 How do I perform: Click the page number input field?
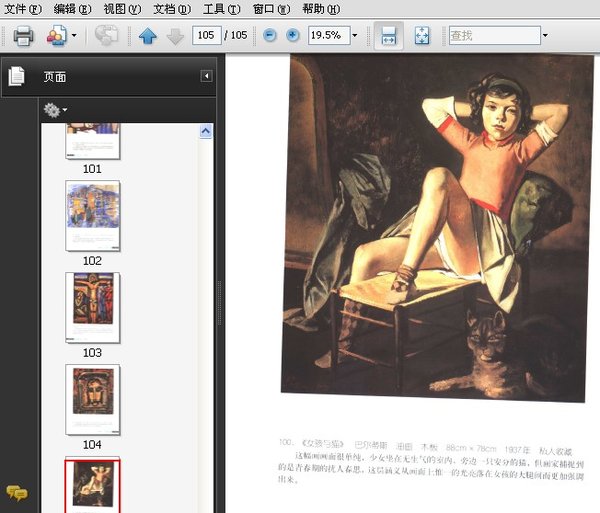click(x=207, y=36)
